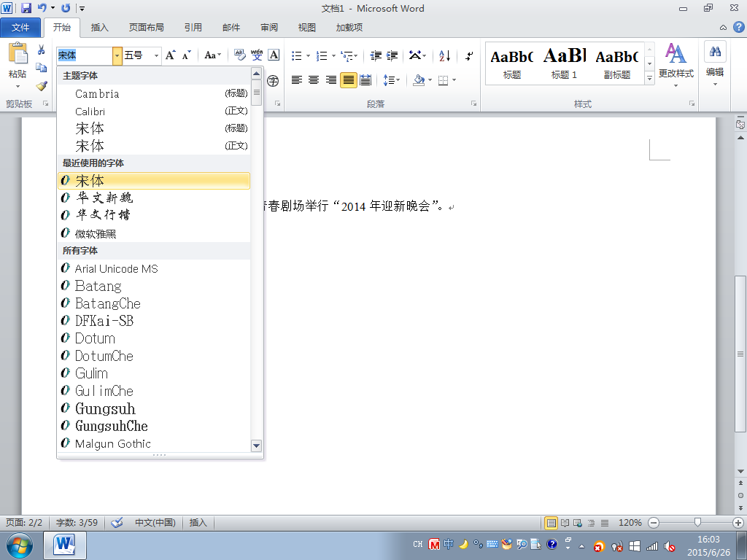This screenshot has height=560, width=747.
Task: Click the zoom slider handle
Action: pyautogui.click(x=697, y=522)
